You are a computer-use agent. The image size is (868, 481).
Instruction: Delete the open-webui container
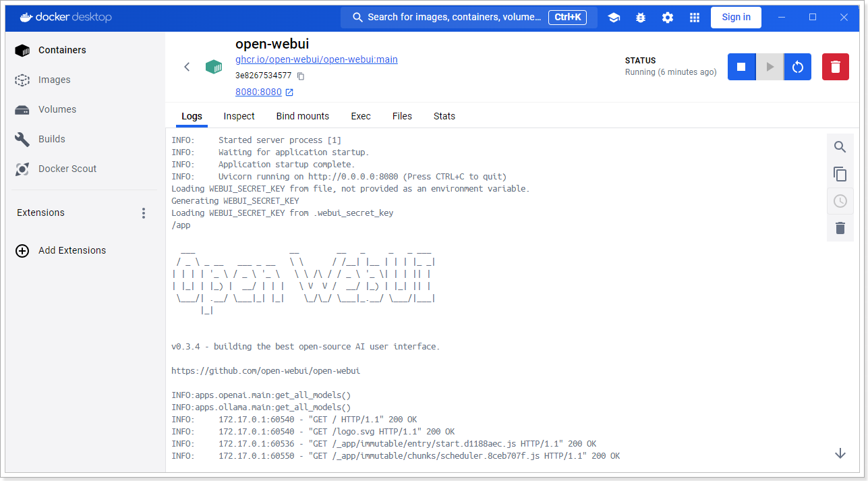coord(836,67)
